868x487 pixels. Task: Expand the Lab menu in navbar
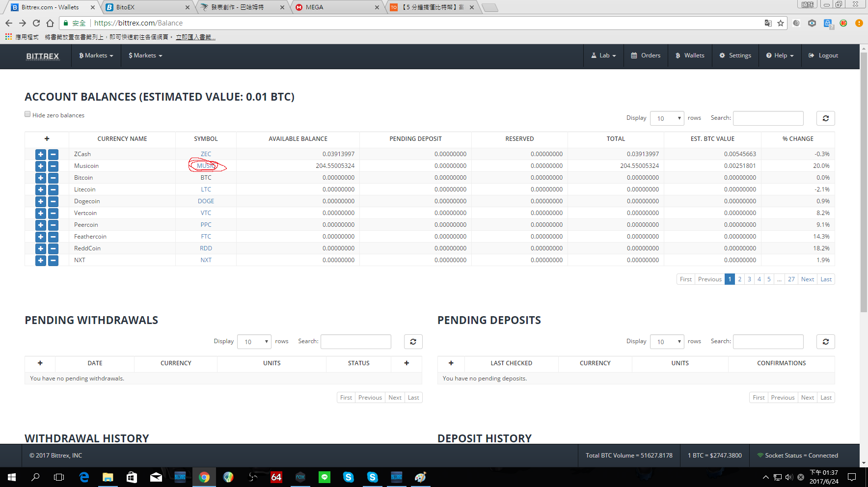603,55
